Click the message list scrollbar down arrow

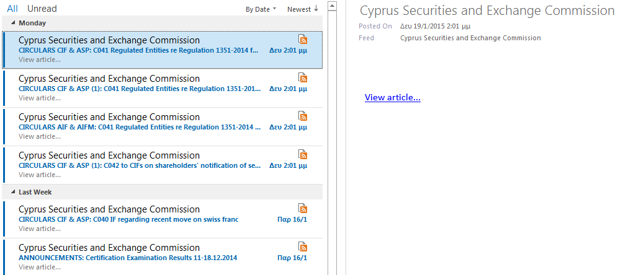tap(331, 270)
